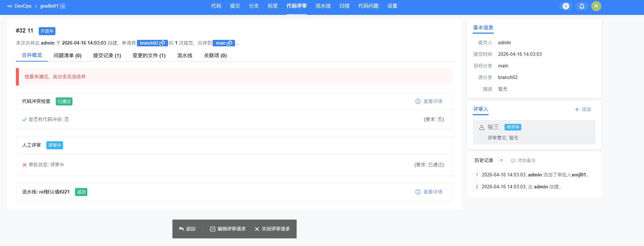The image size is (644, 246).
Task: Click the DevOps infinity logo icon
Action: (x=10, y=6)
